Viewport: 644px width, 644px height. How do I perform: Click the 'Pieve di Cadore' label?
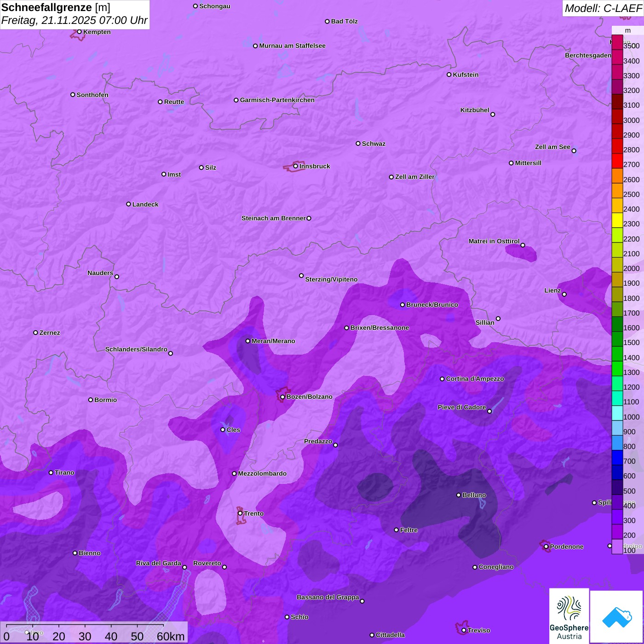click(462, 407)
